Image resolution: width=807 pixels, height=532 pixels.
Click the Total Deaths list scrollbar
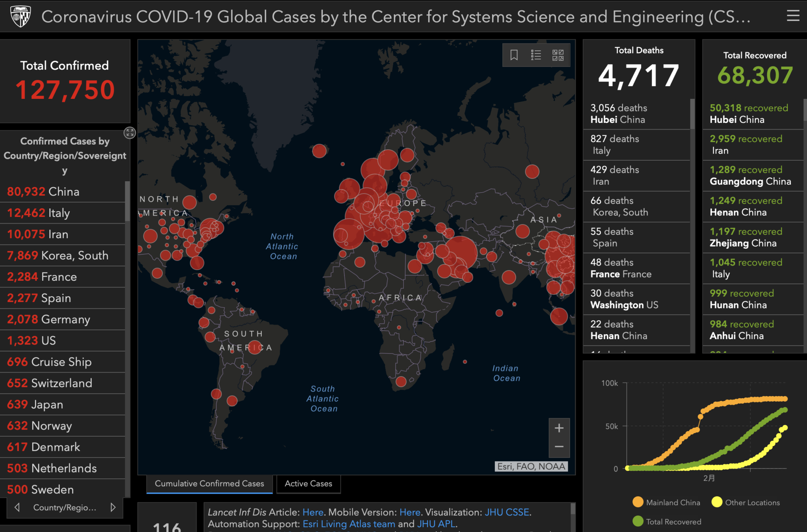(692, 114)
